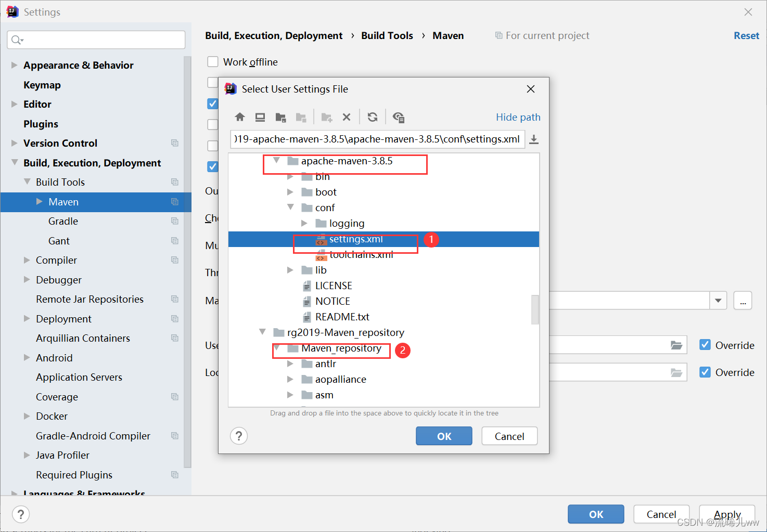Close the Select User Settings File dialog
The height and width of the screenshot is (532, 767).
pos(531,89)
